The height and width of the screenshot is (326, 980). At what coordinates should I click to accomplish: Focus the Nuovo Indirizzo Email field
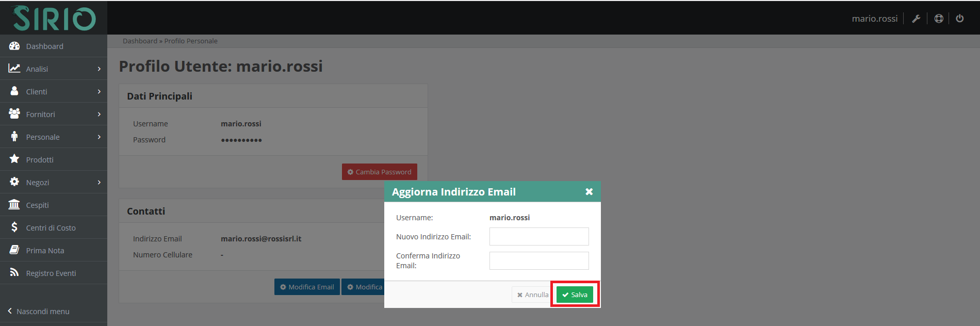(x=539, y=236)
